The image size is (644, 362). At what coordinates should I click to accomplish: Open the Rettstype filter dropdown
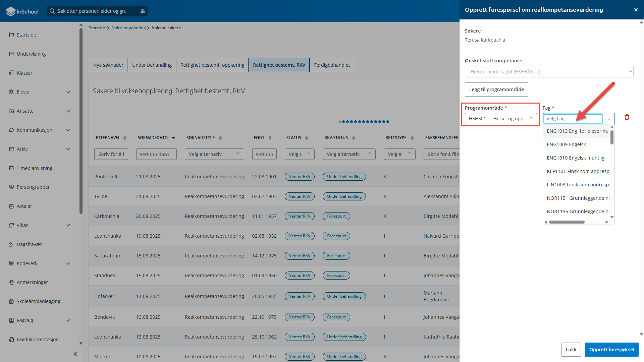pyautogui.click(x=399, y=154)
